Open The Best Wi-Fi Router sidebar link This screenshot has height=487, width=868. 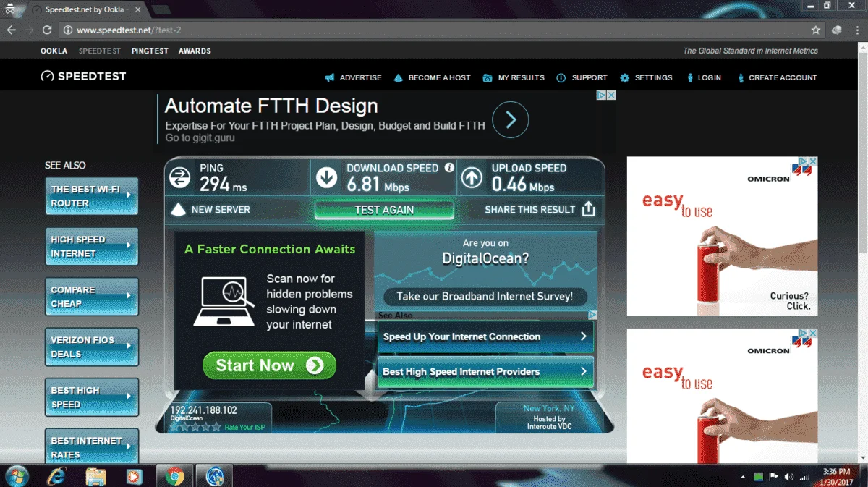coord(91,196)
